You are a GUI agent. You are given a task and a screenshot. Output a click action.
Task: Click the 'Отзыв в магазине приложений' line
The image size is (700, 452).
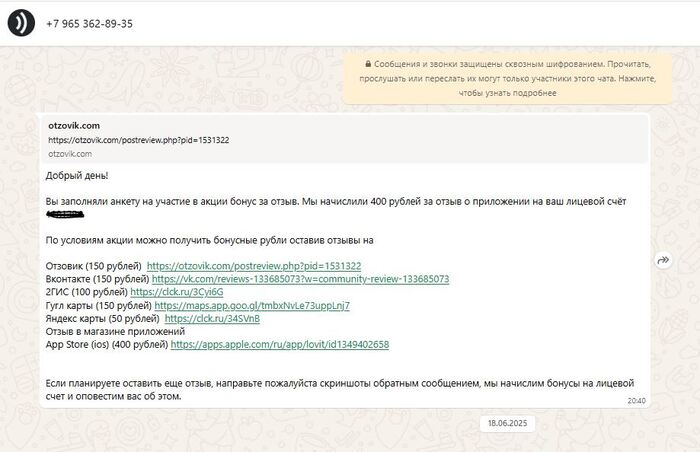click(x=115, y=331)
